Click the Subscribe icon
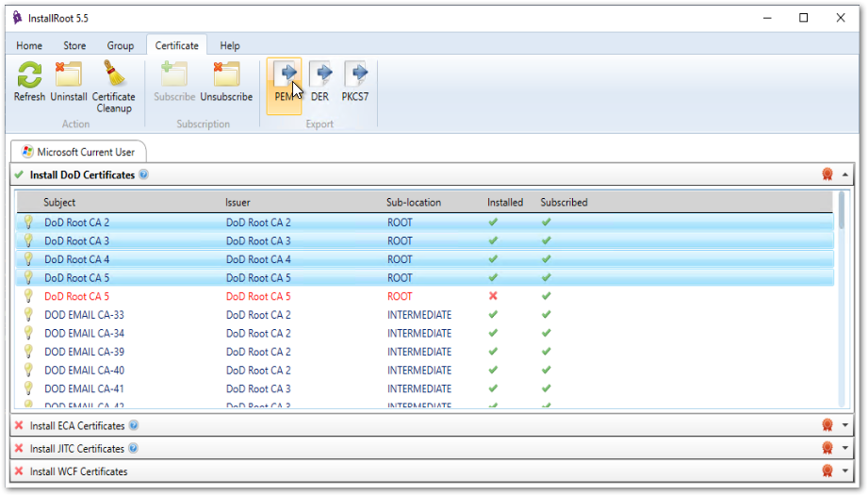Screen dimensions: 868x496 [x=174, y=74]
